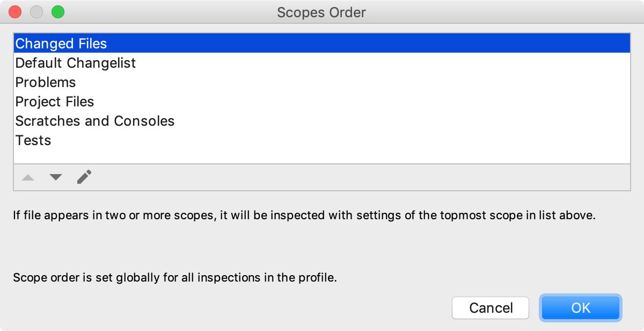Click the green zoom window button

pos(57,12)
